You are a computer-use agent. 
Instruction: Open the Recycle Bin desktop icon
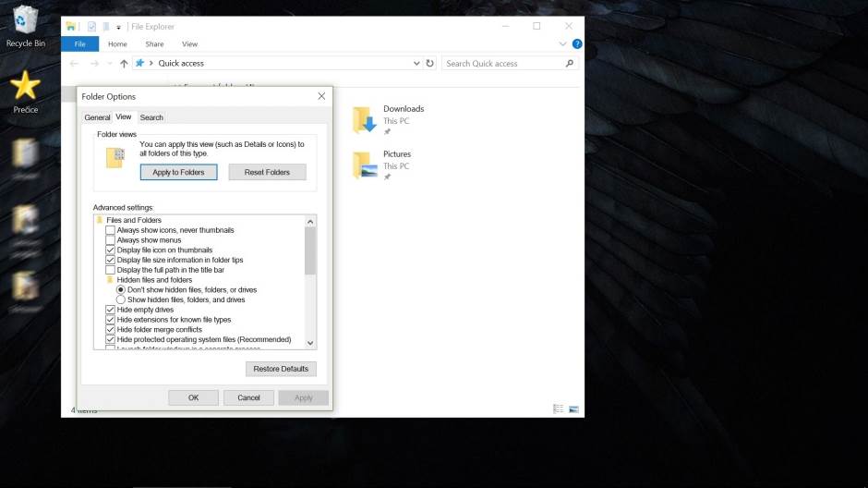point(25,20)
